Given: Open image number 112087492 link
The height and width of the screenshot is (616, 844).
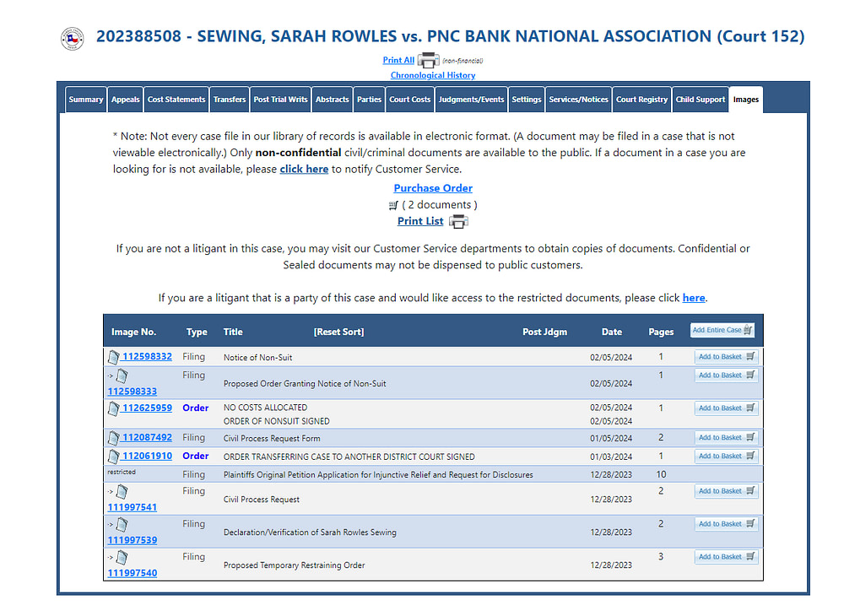Looking at the screenshot, I should pyautogui.click(x=147, y=438).
